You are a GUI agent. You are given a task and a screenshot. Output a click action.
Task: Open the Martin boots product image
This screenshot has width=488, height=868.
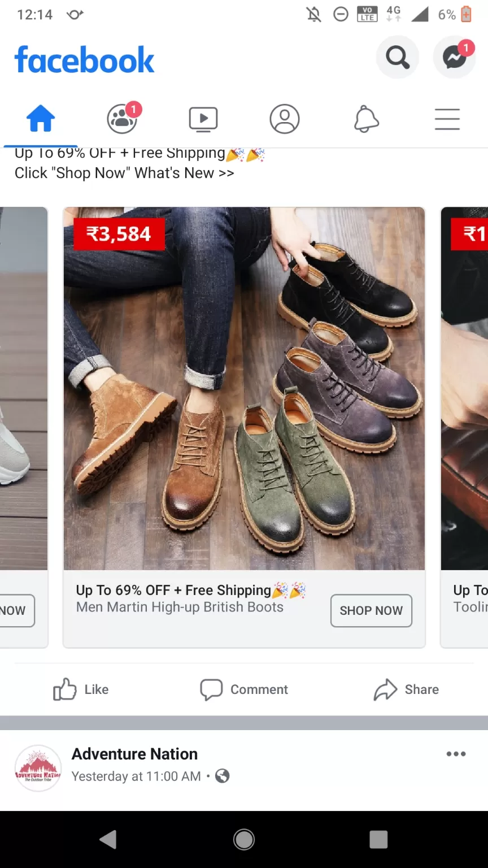tap(244, 396)
